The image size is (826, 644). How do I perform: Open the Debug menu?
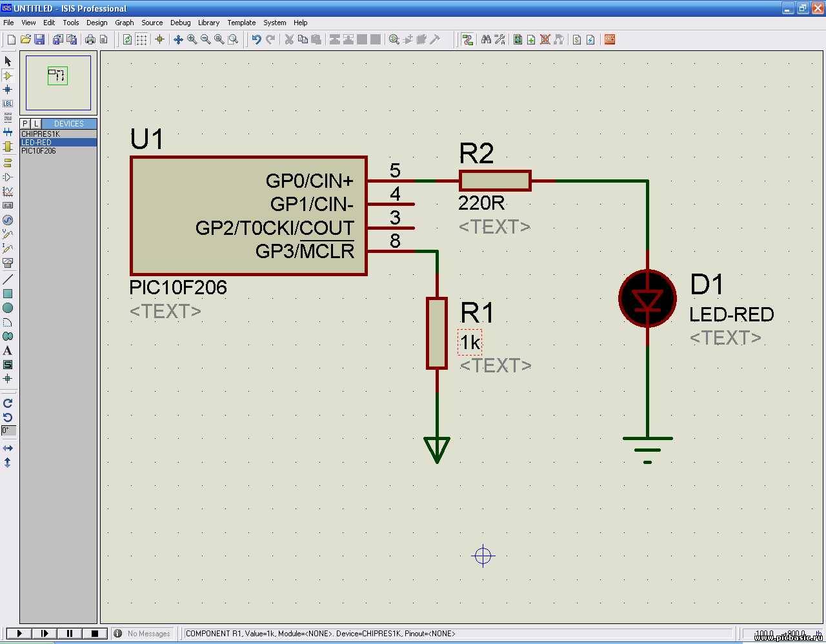(x=180, y=23)
